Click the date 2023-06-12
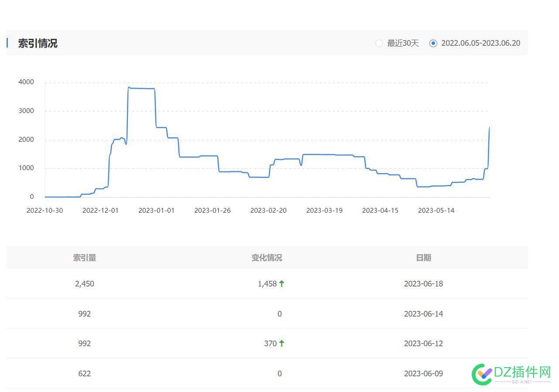This screenshot has width=559, height=392. point(423,344)
